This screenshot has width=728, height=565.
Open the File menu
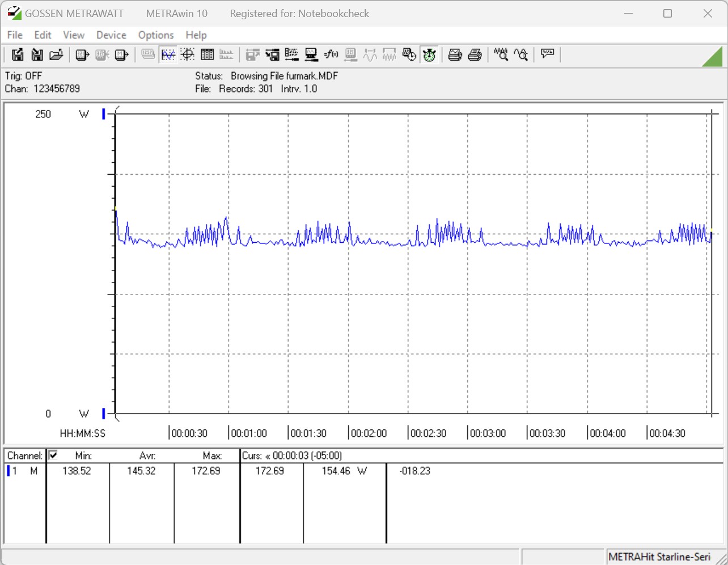pyautogui.click(x=15, y=35)
